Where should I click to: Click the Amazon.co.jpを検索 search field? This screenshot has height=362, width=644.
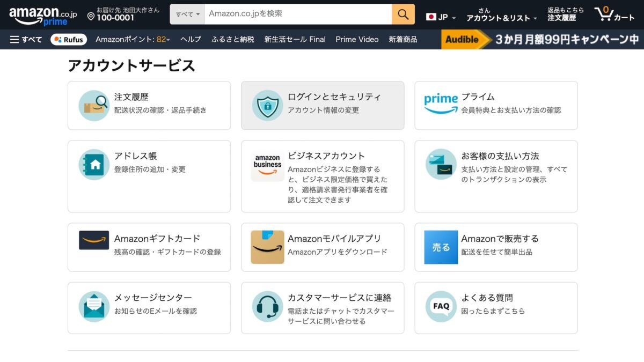pos(298,14)
